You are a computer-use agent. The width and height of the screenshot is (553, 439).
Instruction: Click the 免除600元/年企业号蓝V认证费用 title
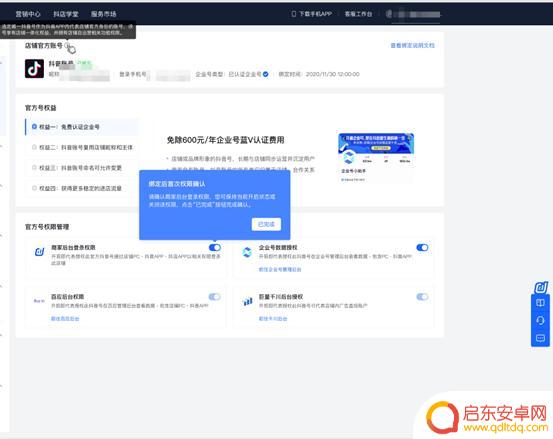(225, 140)
